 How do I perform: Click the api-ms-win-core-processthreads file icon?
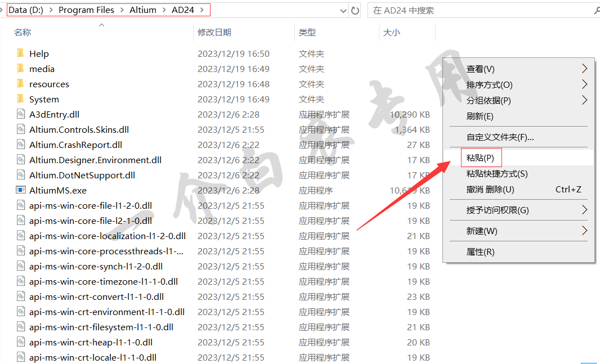click(21, 251)
